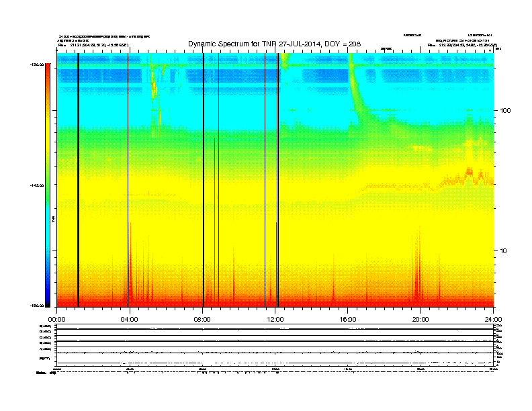Viewport: 532px width, 411px height.
Task: Click the 20:00 time axis label
Action: point(420,320)
